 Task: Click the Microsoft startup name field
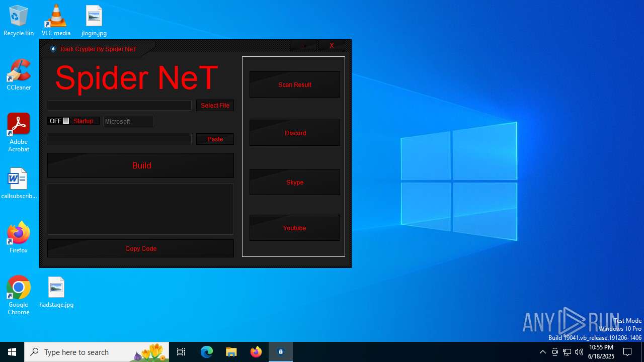pyautogui.click(x=128, y=121)
